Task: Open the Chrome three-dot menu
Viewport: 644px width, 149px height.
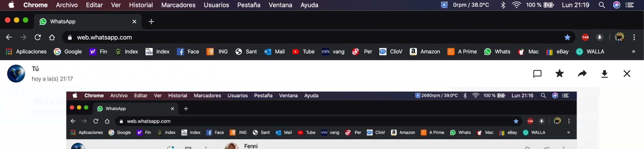Action: pyautogui.click(x=634, y=37)
